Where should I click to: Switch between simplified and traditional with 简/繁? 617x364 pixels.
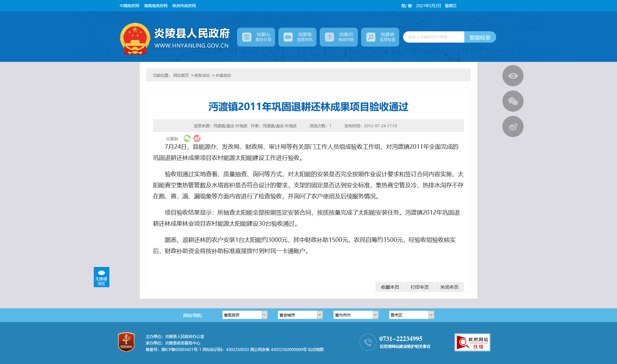pos(406,6)
